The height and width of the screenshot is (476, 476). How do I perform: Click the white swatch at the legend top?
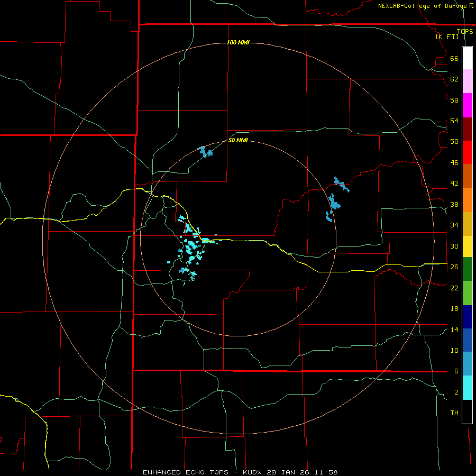[x=467, y=58]
